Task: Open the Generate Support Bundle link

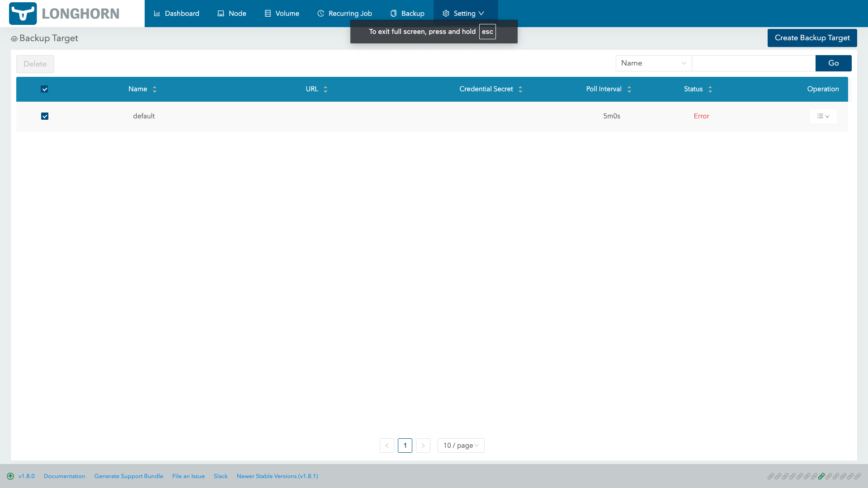Action: pyautogui.click(x=128, y=476)
